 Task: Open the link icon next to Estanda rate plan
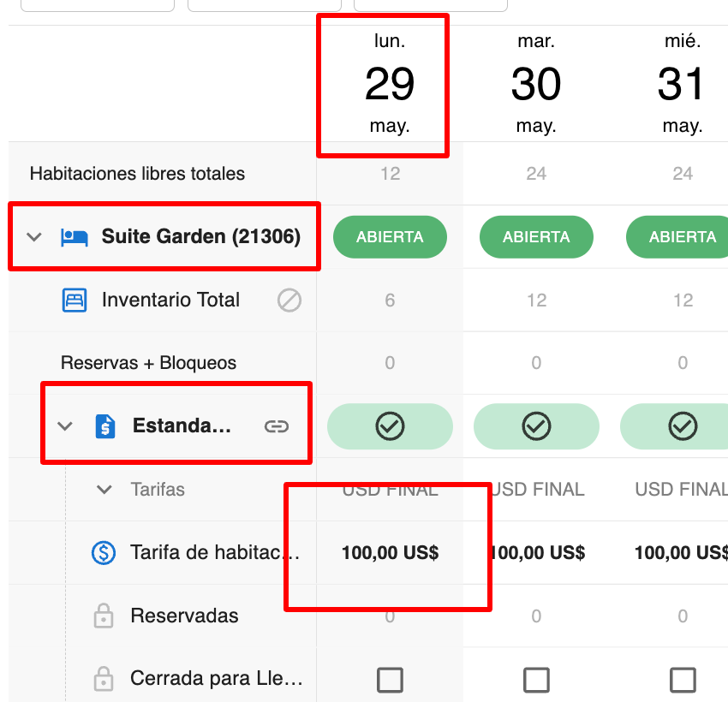[277, 425]
